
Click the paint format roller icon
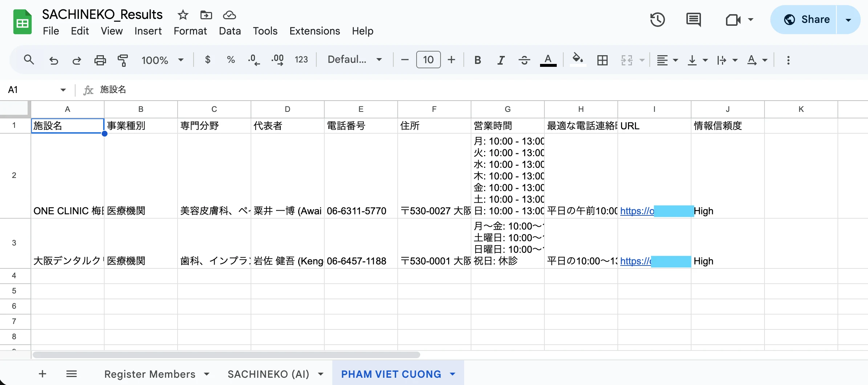click(123, 60)
